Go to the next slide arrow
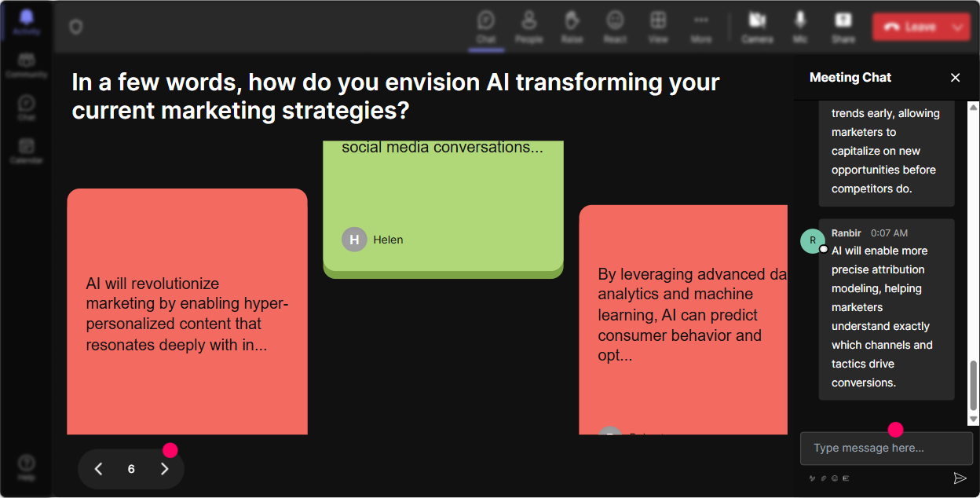 [164, 469]
